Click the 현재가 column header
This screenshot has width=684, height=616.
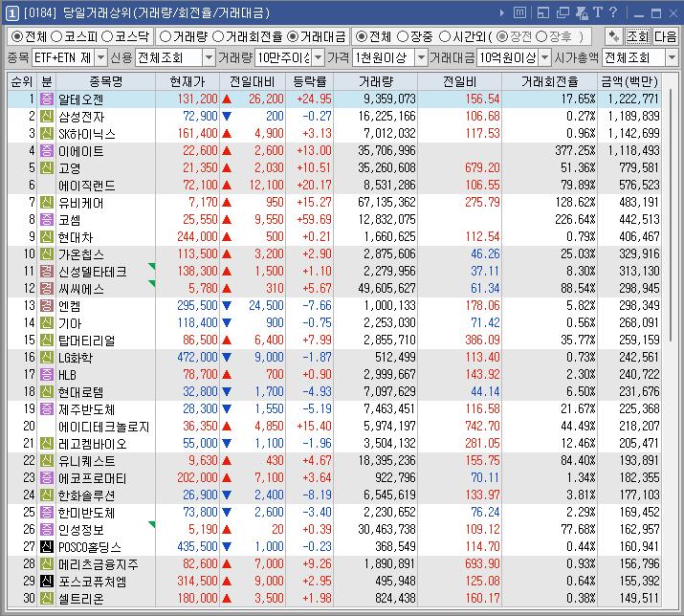click(188, 81)
